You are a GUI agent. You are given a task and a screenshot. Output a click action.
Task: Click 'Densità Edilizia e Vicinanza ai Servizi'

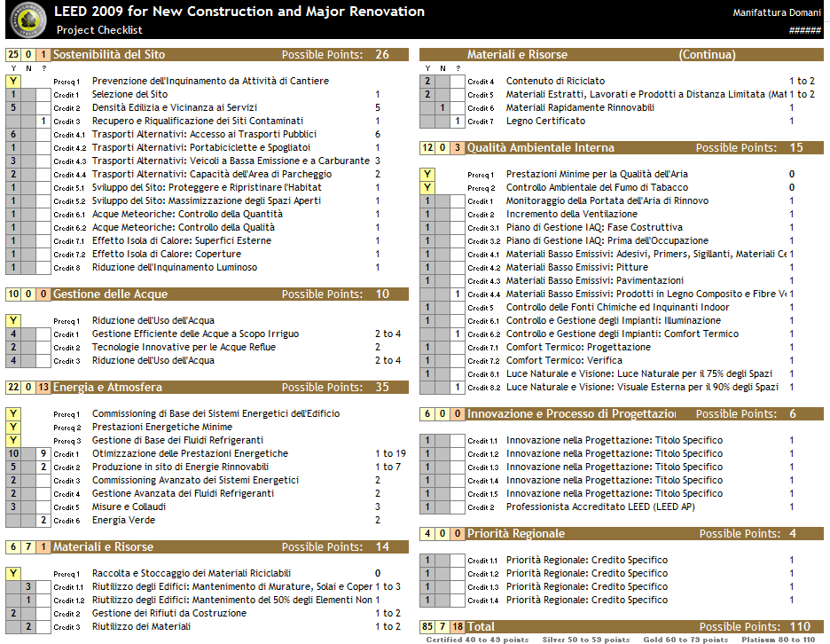click(175, 107)
